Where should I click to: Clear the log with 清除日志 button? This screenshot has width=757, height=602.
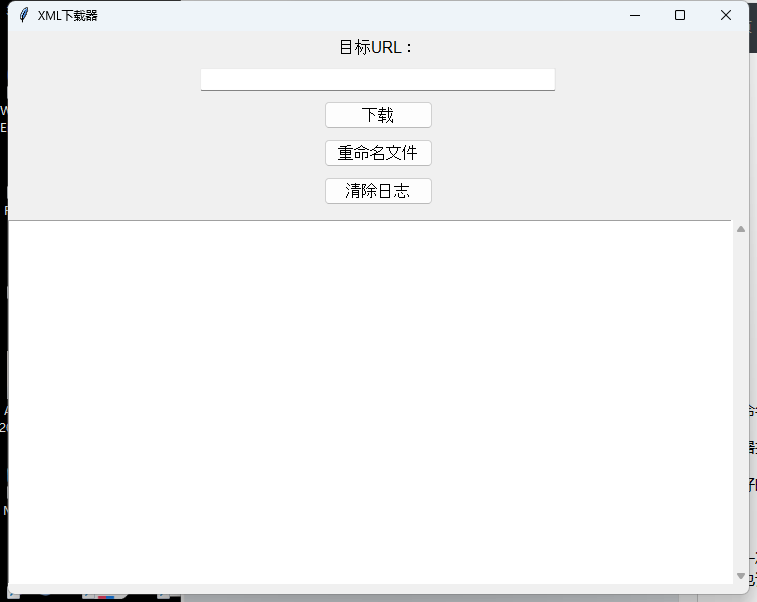click(378, 191)
